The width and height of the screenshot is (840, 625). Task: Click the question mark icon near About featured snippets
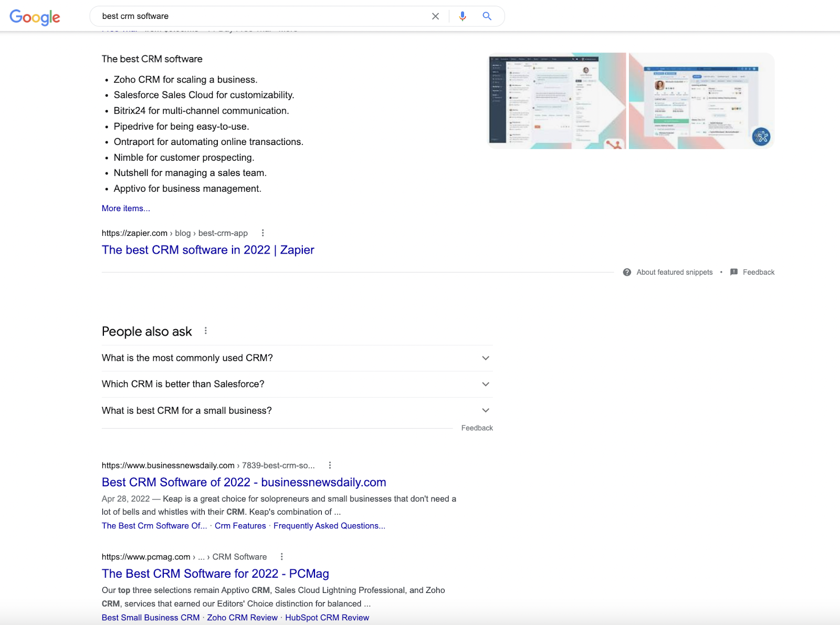tap(627, 272)
